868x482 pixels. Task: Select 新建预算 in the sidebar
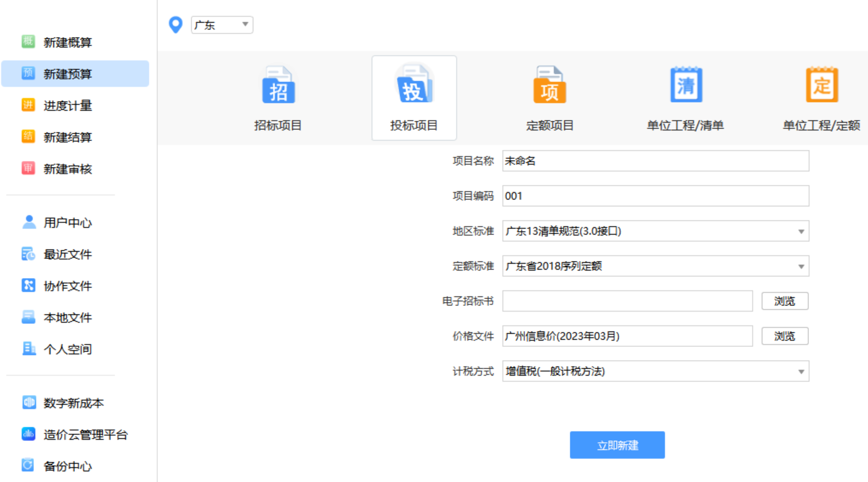point(75,73)
